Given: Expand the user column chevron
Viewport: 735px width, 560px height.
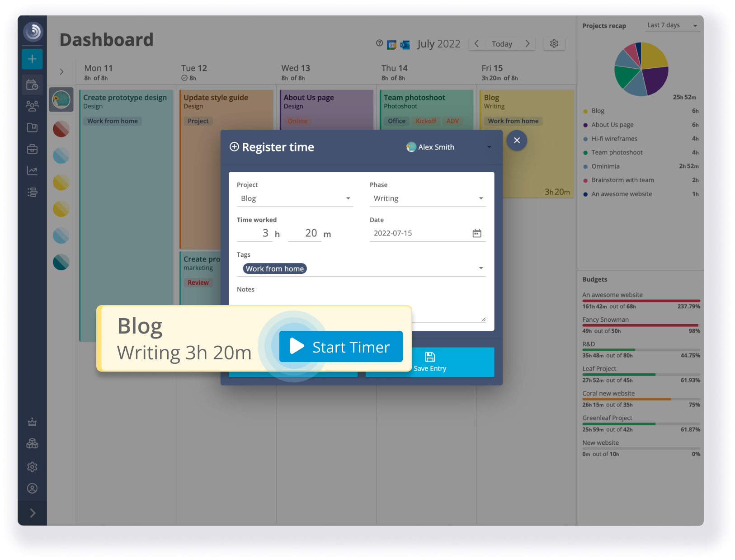Looking at the screenshot, I should 61,72.
